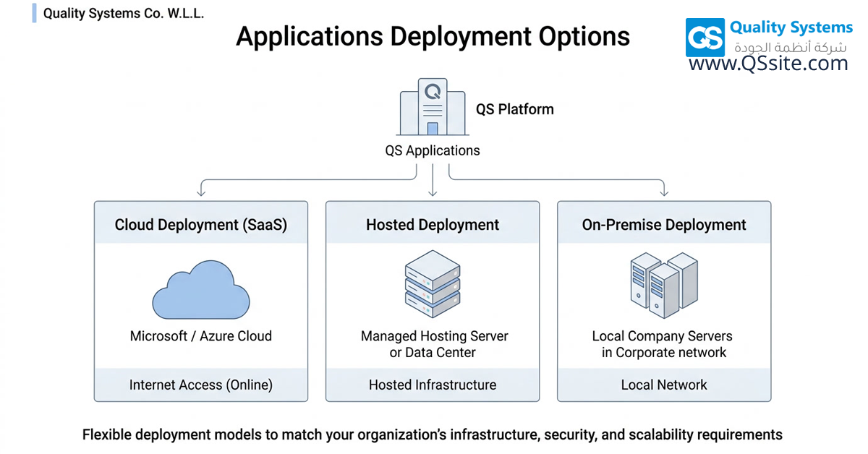This screenshot has height=454, width=868.
Task: Click the QS Applications label
Action: [x=433, y=151]
